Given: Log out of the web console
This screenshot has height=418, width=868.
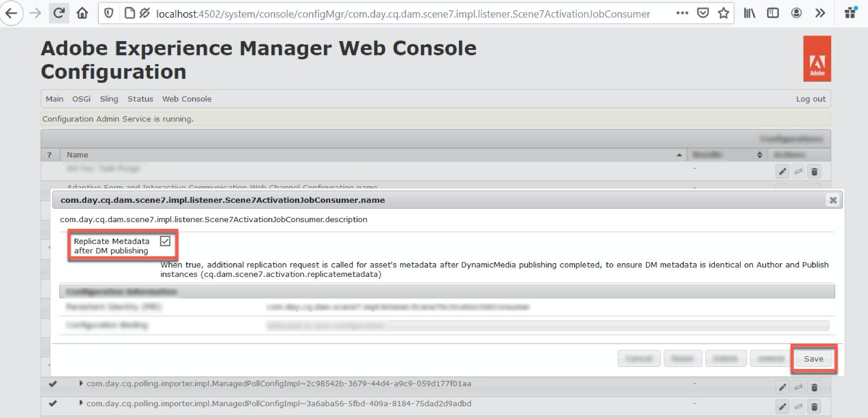Looking at the screenshot, I should coord(811,99).
